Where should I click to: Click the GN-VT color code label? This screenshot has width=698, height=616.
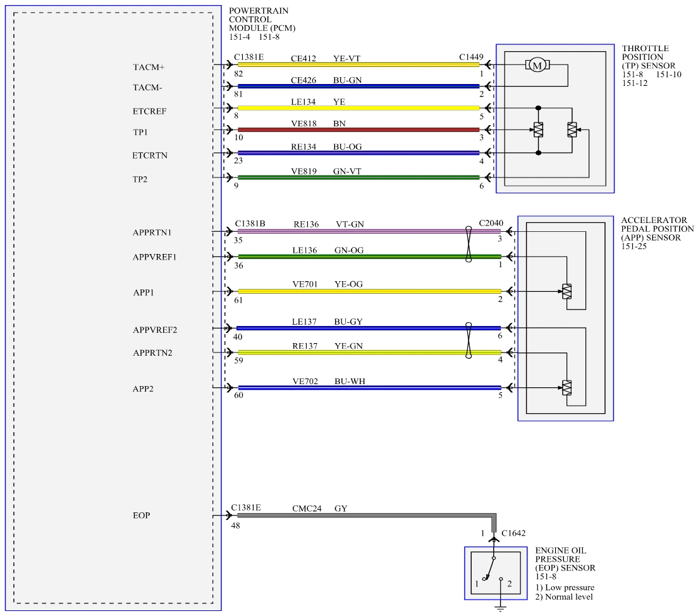click(x=347, y=171)
